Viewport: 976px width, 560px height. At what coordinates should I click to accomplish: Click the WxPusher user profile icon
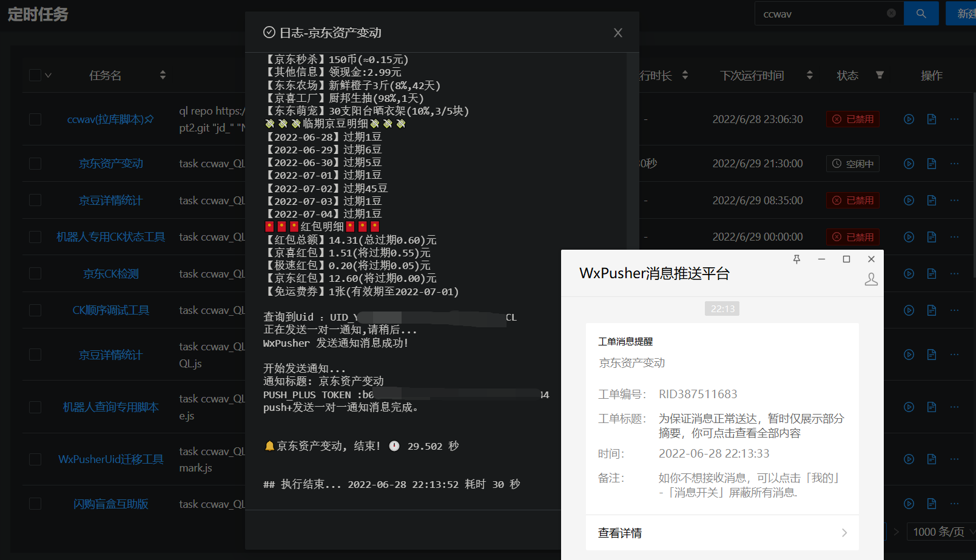pos(871,279)
